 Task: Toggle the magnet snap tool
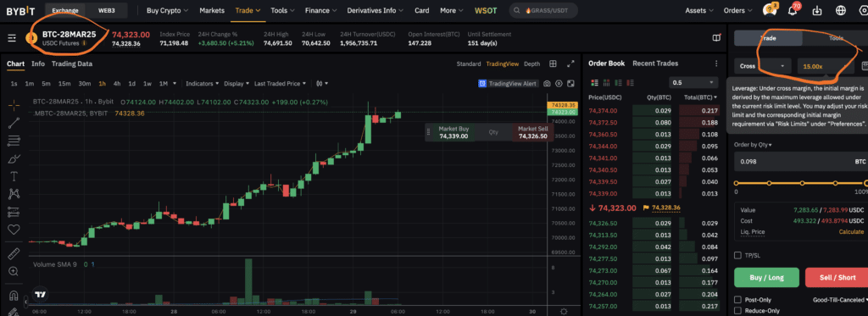(x=14, y=295)
